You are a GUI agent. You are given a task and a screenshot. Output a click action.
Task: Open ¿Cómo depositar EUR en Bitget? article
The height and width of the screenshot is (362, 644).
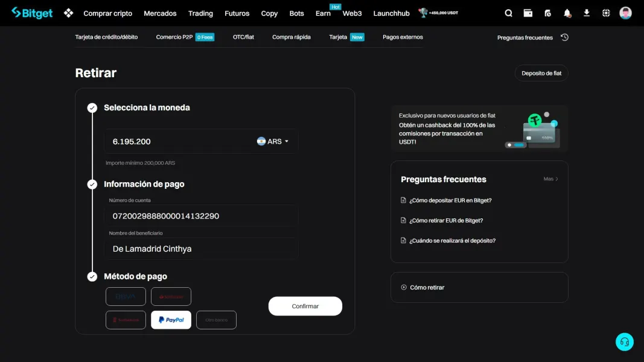click(x=450, y=200)
